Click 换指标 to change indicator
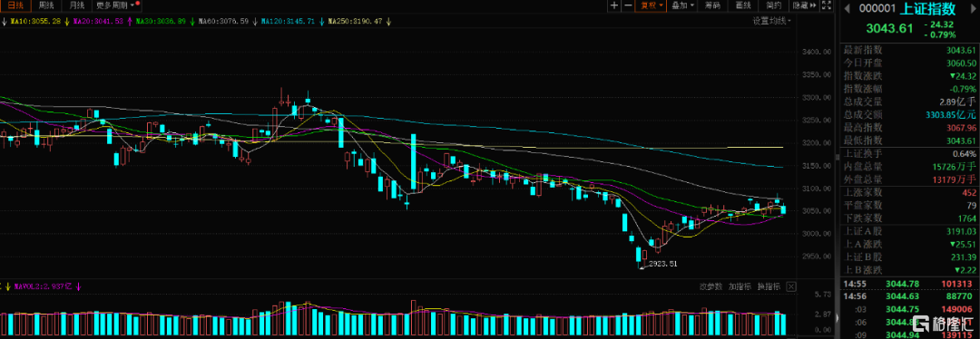This screenshot has width=980, height=339. [x=769, y=287]
